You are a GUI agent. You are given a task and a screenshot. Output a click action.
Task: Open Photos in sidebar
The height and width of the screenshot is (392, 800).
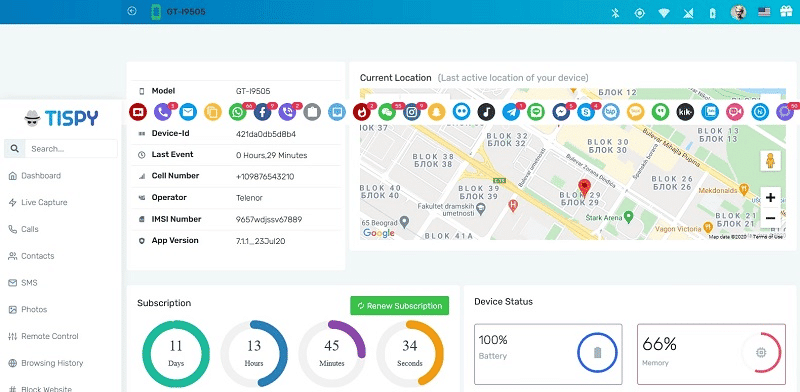[28, 310]
